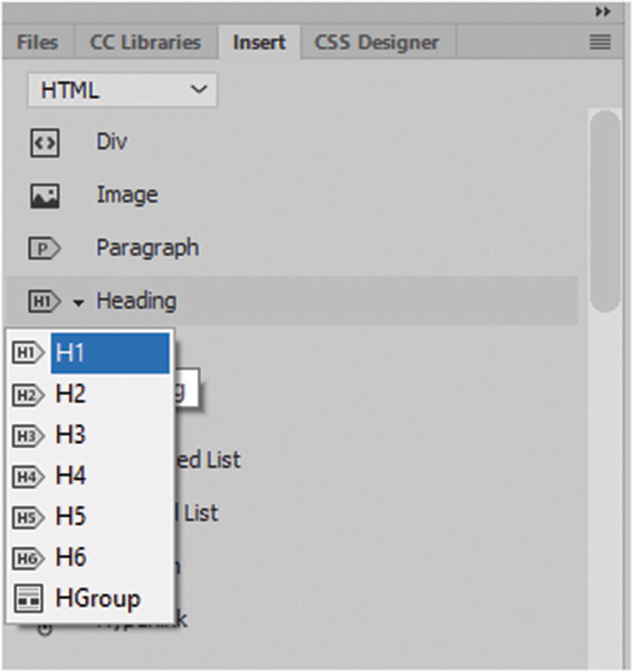Choose H3 from the heading menu
The image size is (633, 672).
tap(71, 436)
